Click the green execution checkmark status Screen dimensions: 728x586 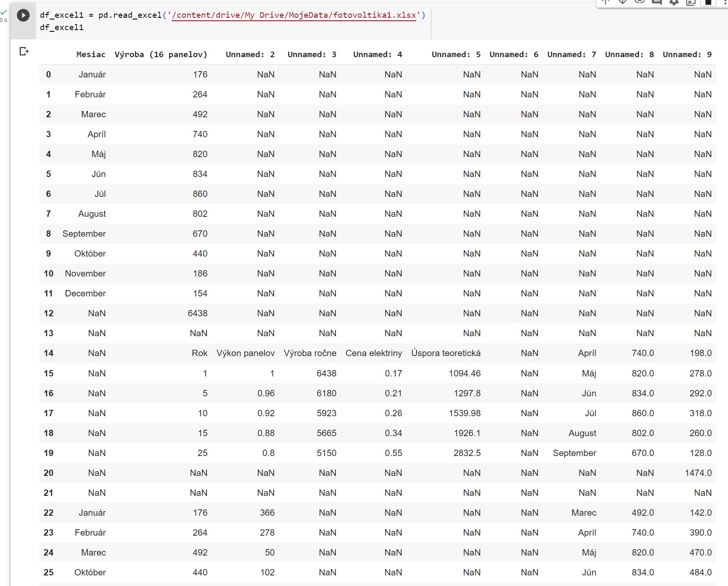coord(4,12)
